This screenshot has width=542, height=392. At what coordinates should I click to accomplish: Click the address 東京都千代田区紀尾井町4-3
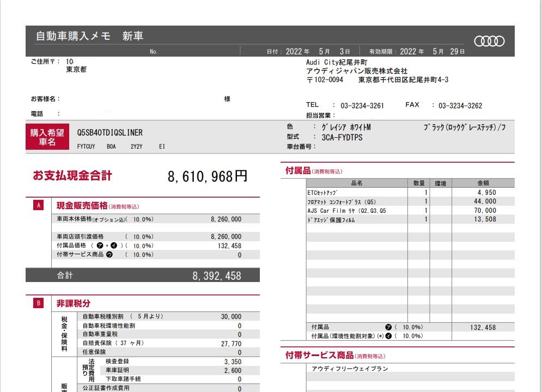coord(404,80)
